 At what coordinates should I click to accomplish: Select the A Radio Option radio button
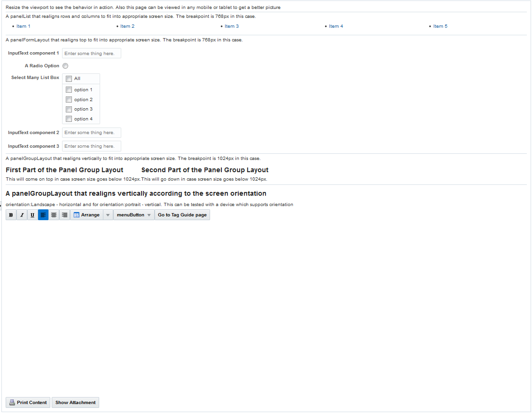point(65,66)
